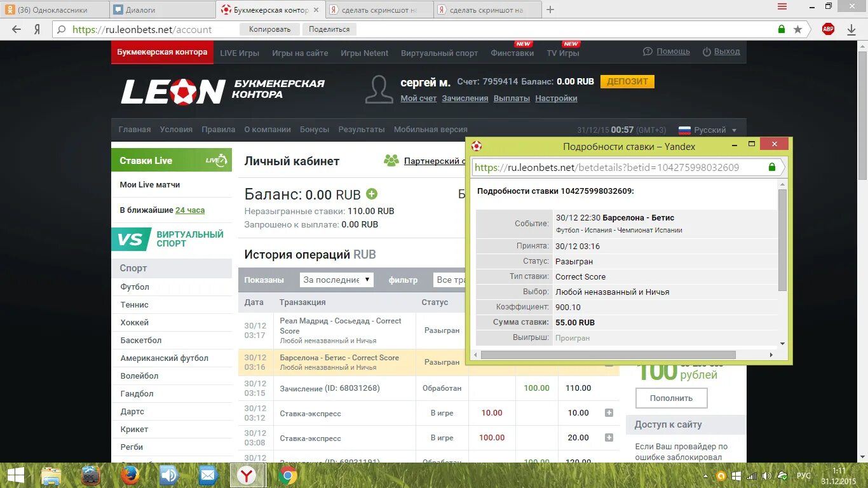Open the TV Игры menu item

pyautogui.click(x=563, y=53)
